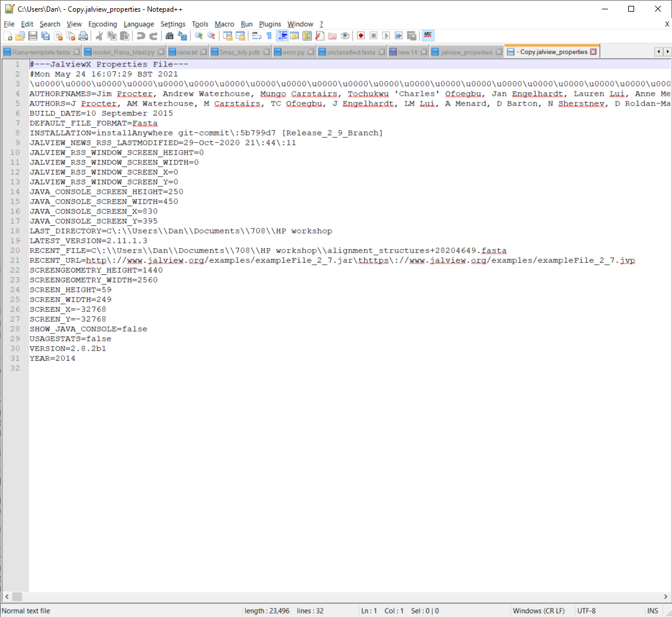This screenshot has height=617, width=672.
Task: Click the Redo toolbar arrow
Action: coord(153,36)
